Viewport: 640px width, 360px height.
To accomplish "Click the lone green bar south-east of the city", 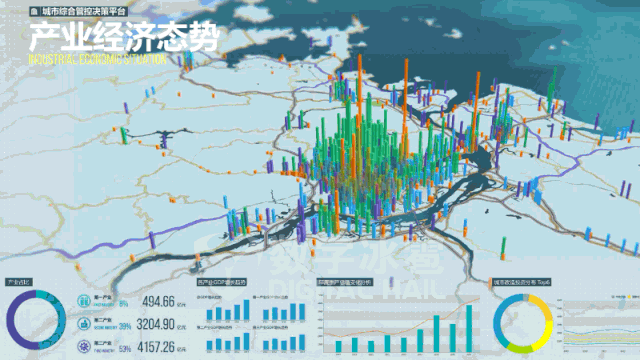I will [503, 247].
